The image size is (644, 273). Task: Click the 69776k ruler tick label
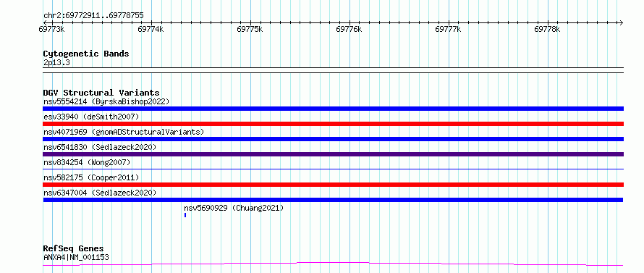[349, 29]
